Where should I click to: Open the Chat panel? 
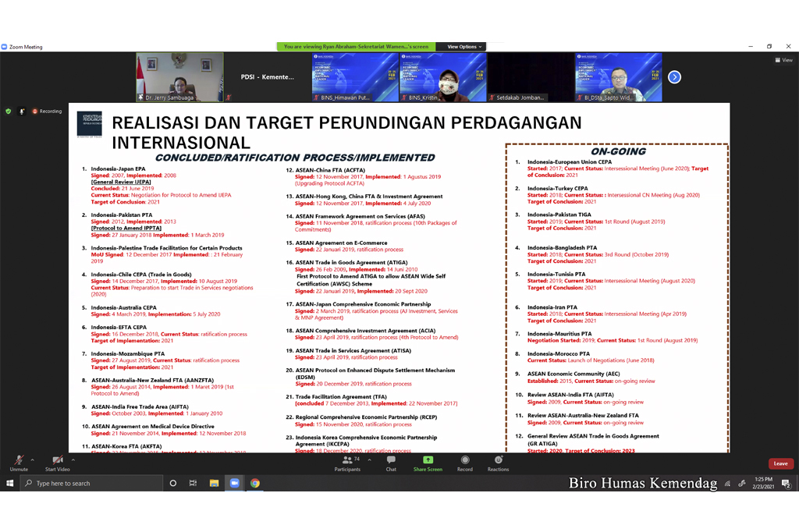point(391,463)
